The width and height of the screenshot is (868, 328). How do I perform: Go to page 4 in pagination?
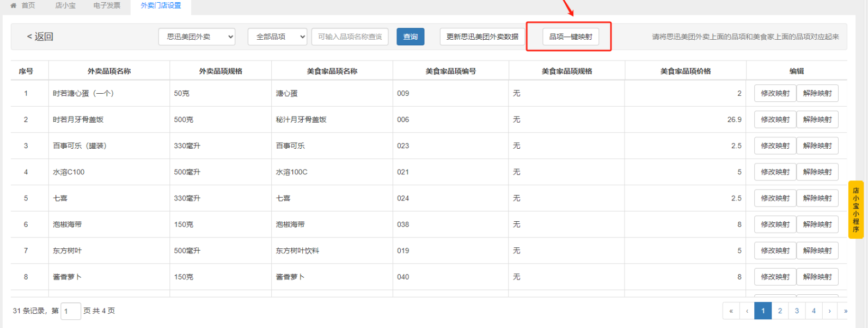click(x=814, y=311)
